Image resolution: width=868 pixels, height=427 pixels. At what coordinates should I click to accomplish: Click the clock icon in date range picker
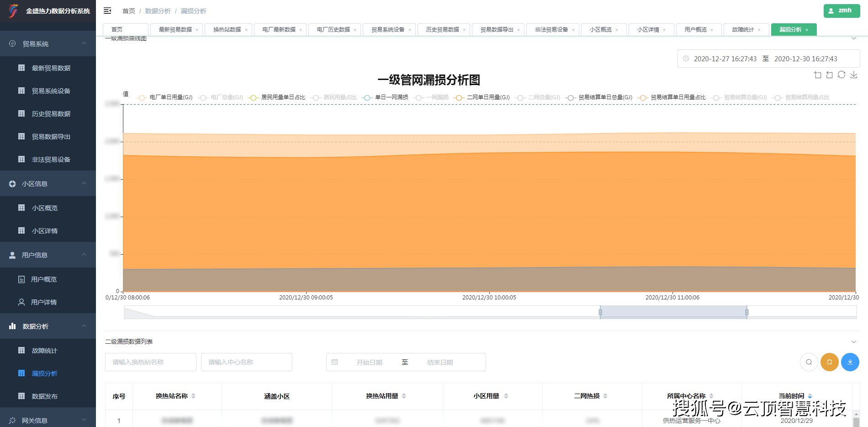click(686, 59)
